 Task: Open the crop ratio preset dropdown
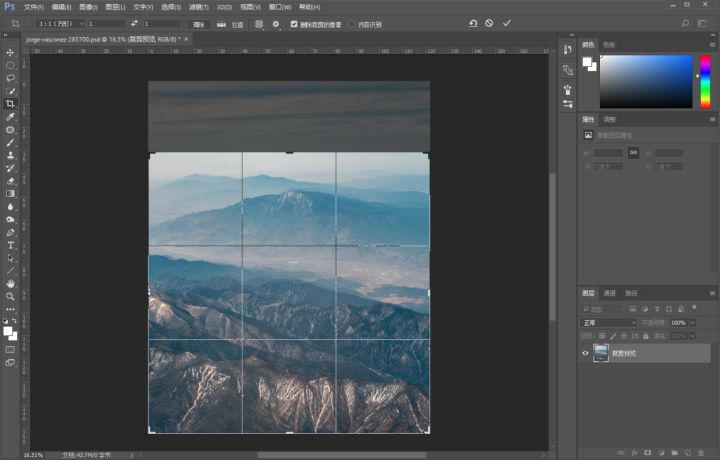[60, 23]
